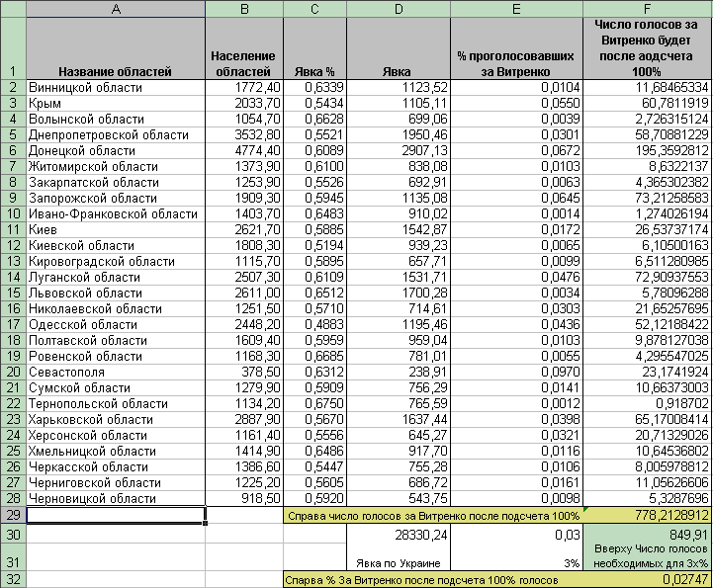The width and height of the screenshot is (713, 588).
Task: Select column F header
Action: point(648,9)
